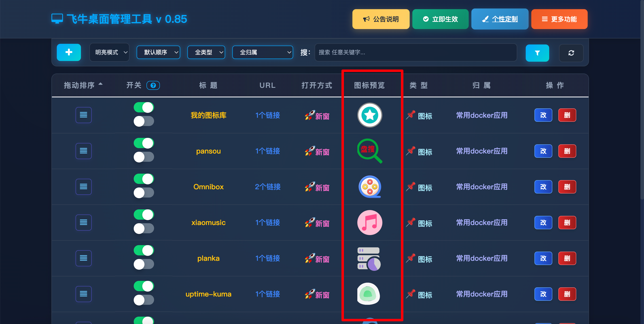Viewport: 644px width, 324px height.
Task: Click the drag handle for Omnibox row
Action: (83, 187)
